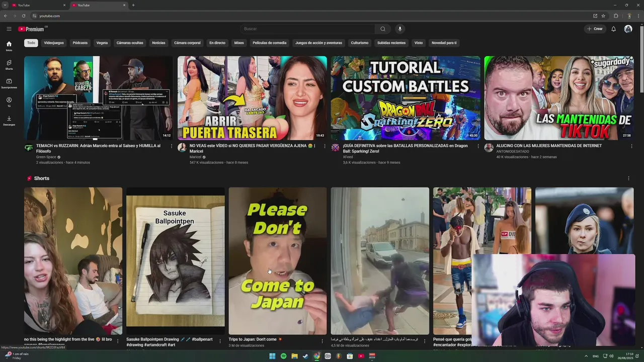Open the Please Don't Come to Japan short
This screenshot has height=362, width=644.
pyautogui.click(x=278, y=261)
